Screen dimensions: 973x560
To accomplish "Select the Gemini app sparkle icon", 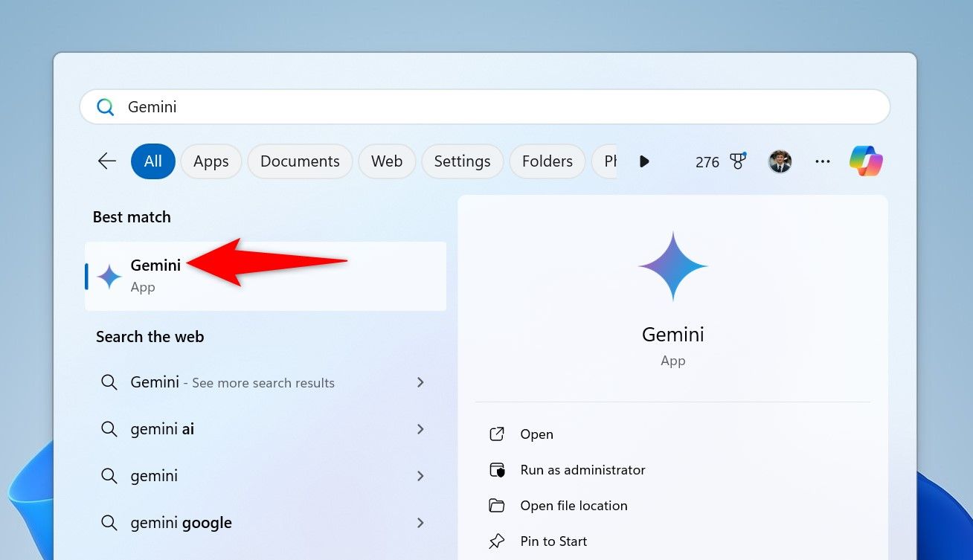I will coord(109,276).
